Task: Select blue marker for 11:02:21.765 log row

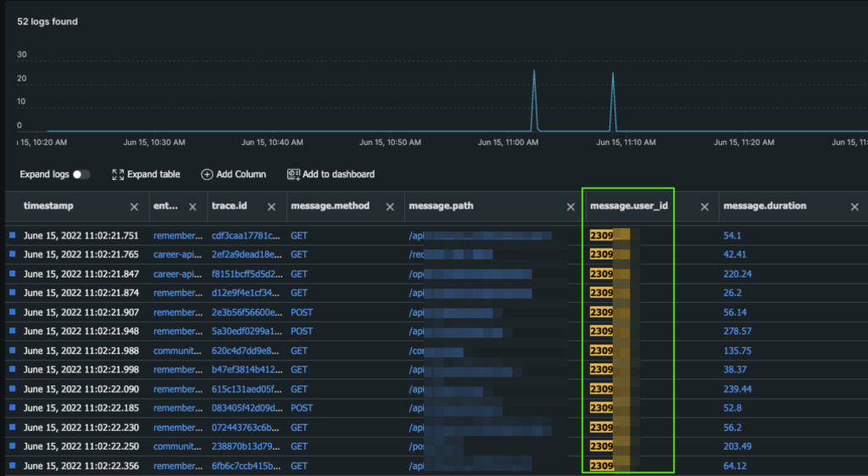Action: (x=12, y=254)
